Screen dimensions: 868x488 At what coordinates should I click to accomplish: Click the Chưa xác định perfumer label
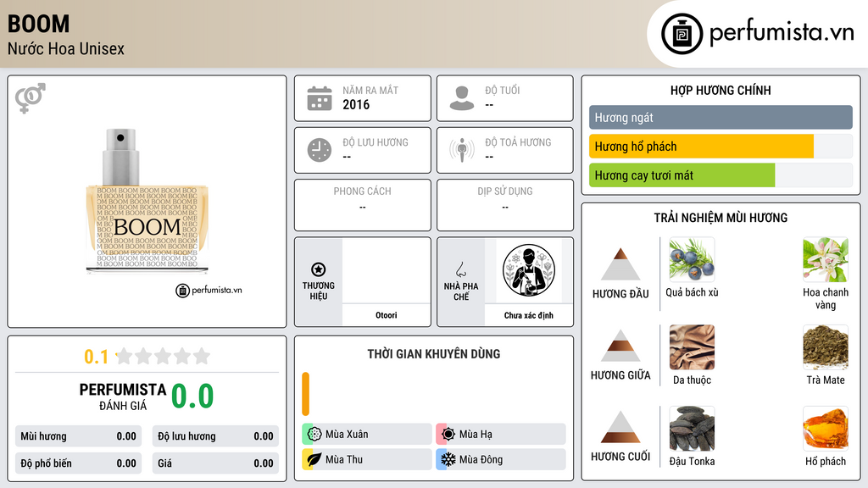coord(529,315)
